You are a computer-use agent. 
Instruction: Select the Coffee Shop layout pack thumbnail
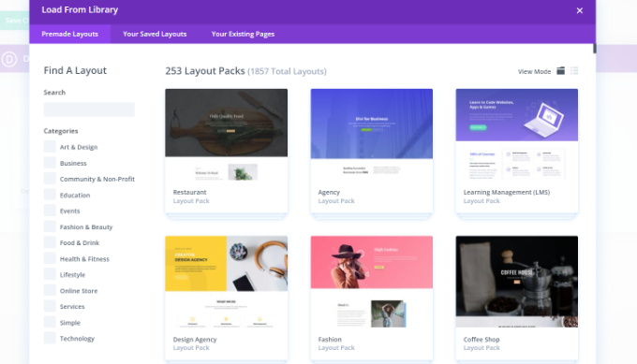[x=517, y=282]
